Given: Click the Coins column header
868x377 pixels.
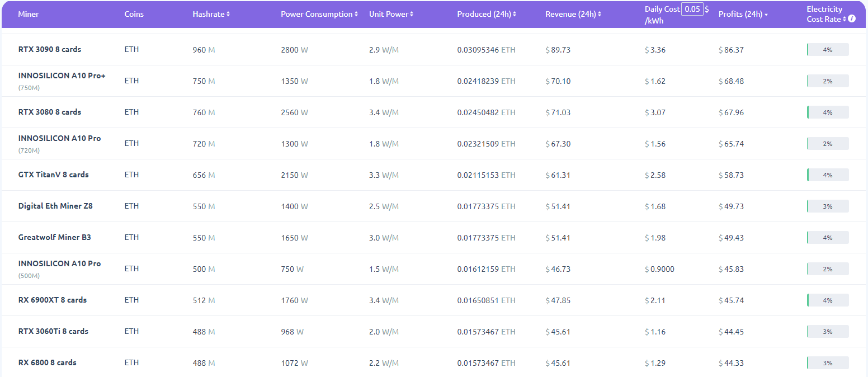Looking at the screenshot, I should 134,15.
